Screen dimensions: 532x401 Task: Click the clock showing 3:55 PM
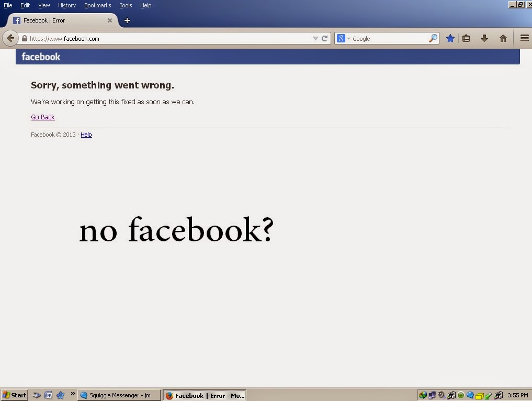pyautogui.click(x=518, y=395)
